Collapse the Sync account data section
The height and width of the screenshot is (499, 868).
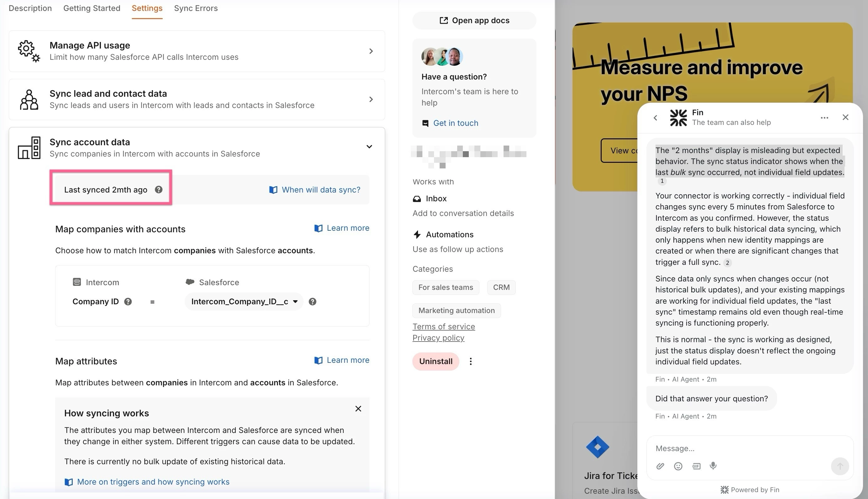coord(369,147)
